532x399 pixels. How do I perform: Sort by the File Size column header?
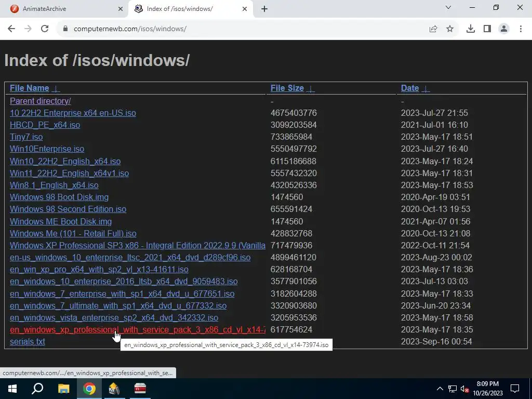tap(287, 88)
